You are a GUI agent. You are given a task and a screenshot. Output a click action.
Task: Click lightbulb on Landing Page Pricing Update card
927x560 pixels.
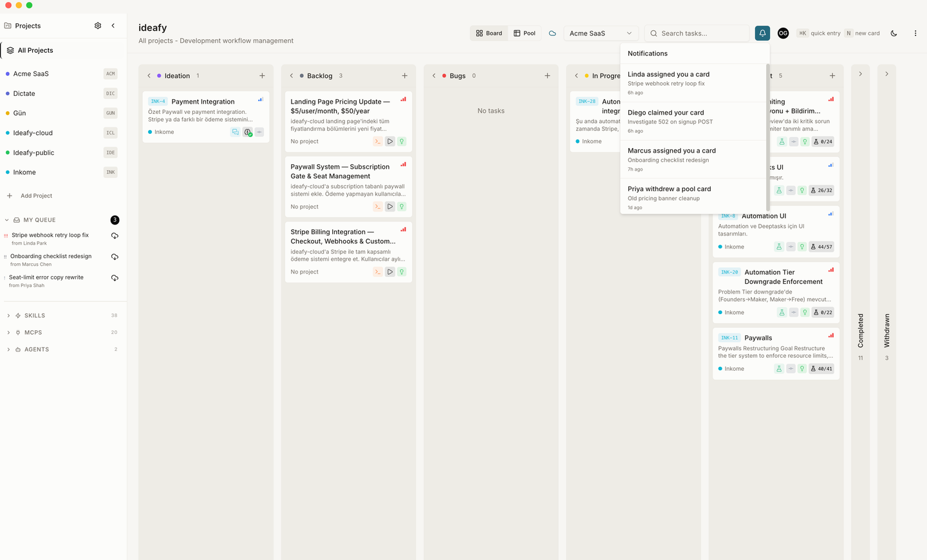tap(402, 142)
